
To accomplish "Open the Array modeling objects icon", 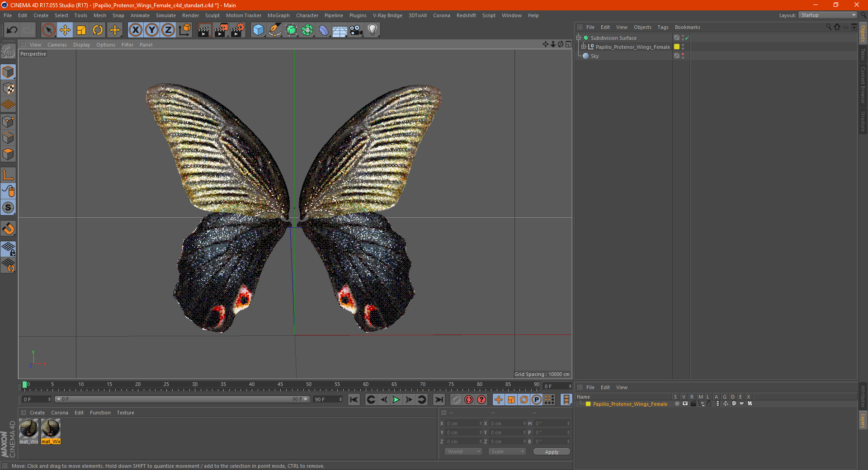I will (x=307, y=30).
